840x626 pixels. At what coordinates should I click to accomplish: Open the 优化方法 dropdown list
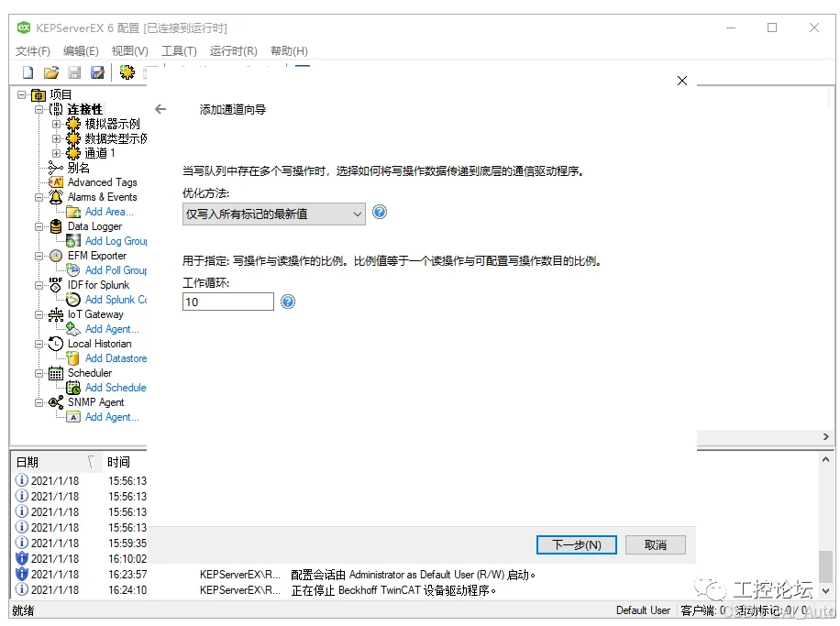tap(274, 214)
